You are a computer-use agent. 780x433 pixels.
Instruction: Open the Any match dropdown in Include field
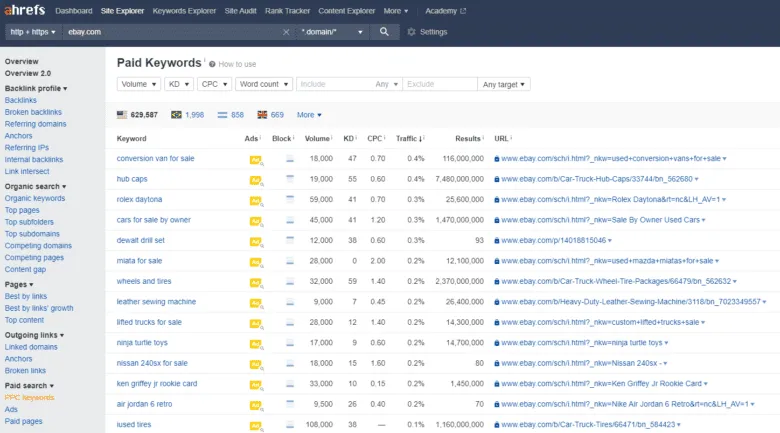pos(387,84)
